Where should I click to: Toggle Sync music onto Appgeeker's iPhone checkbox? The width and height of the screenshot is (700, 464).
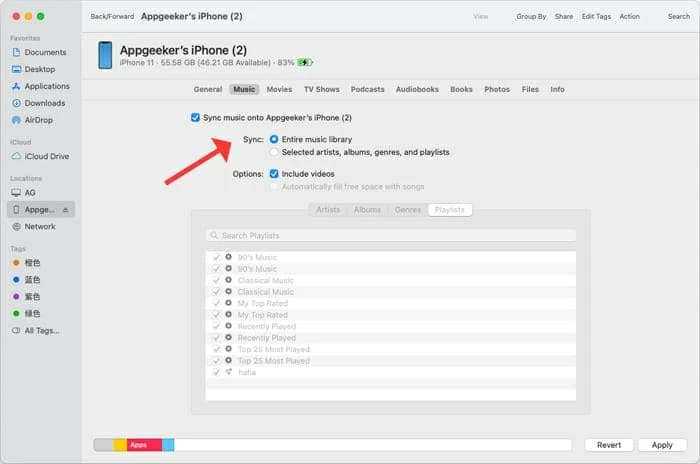(195, 117)
